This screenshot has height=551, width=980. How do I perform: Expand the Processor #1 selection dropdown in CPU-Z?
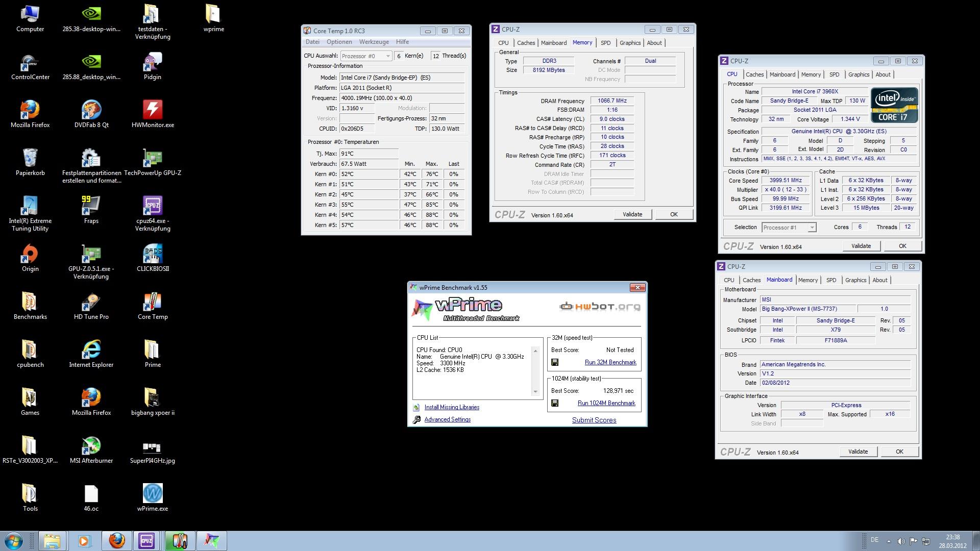point(789,228)
